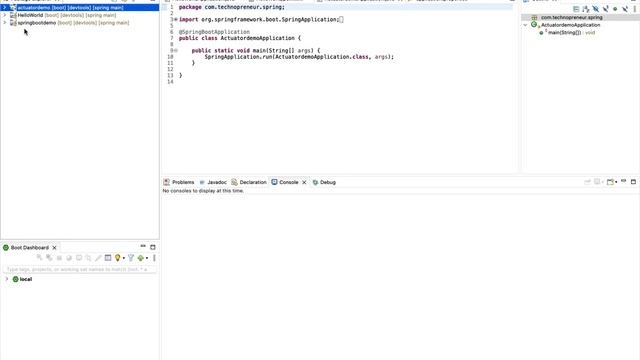Image resolution: width=640 pixels, height=360 pixels.
Task: Maximize the Boot Dashboard panel
Action: point(153,247)
